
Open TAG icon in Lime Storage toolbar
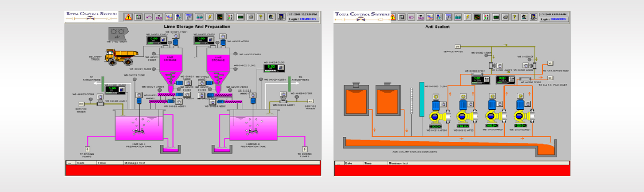159,17
